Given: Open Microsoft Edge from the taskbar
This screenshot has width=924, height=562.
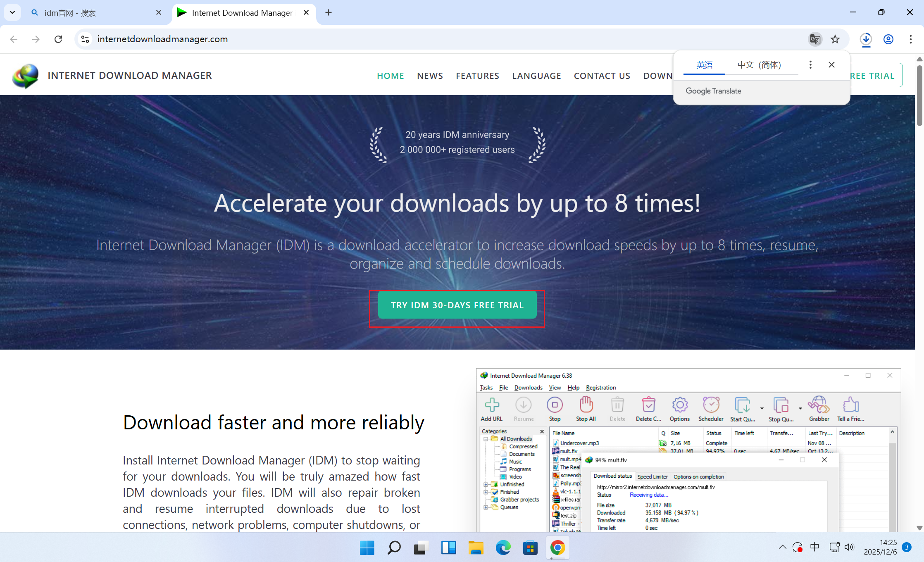Looking at the screenshot, I should [x=503, y=548].
